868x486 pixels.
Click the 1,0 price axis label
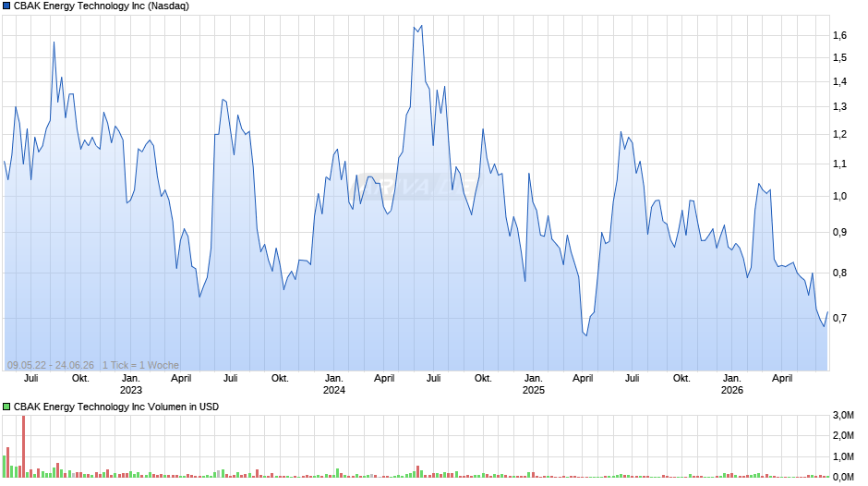(x=839, y=196)
